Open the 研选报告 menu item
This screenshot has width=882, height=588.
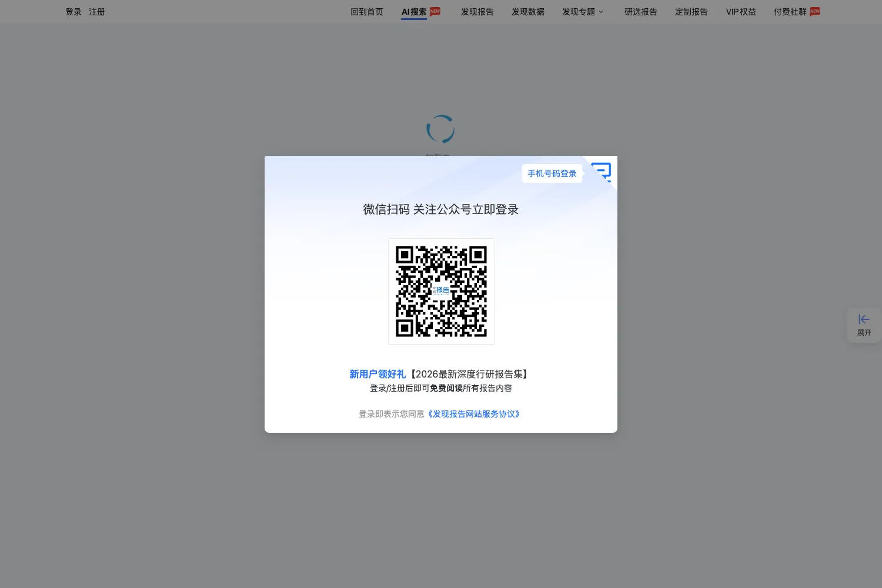pyautogui.click(x=641, y=12)
